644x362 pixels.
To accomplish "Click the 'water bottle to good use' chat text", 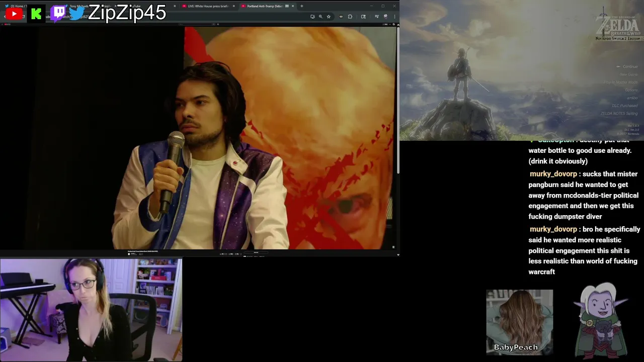I will coord(580,150).
